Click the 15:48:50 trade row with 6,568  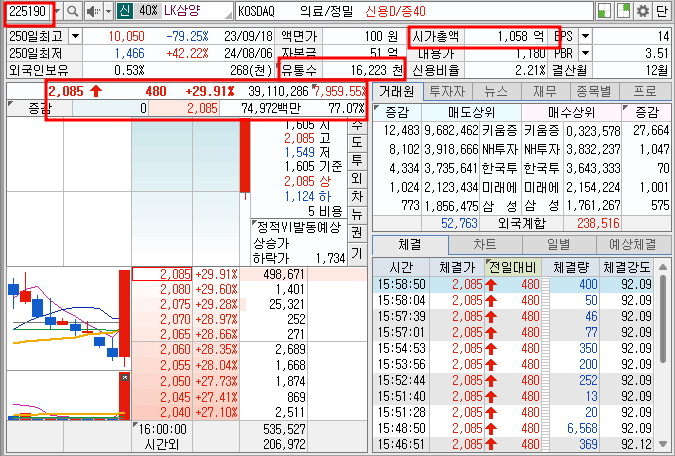point(513,428)
